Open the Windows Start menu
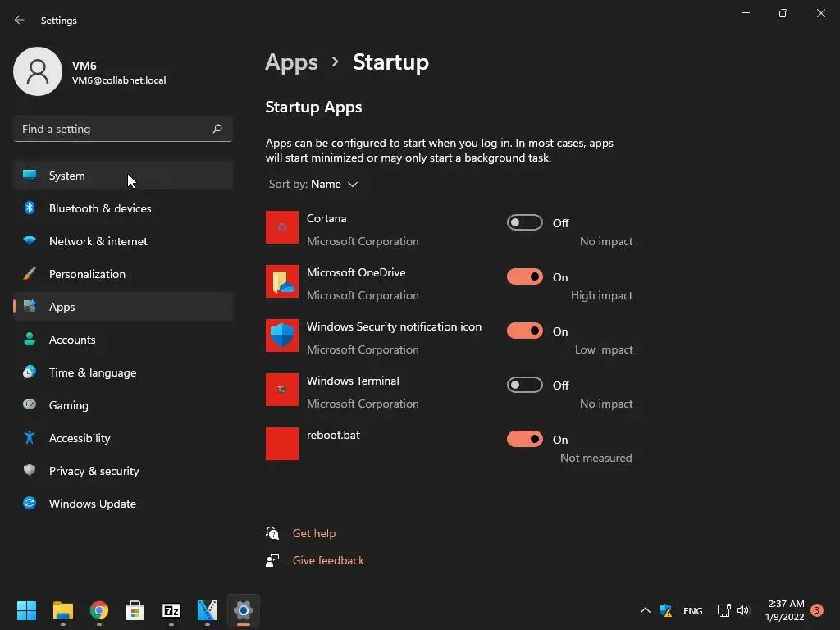Viewport: 840px width, 630px height. tap(26, 610)
